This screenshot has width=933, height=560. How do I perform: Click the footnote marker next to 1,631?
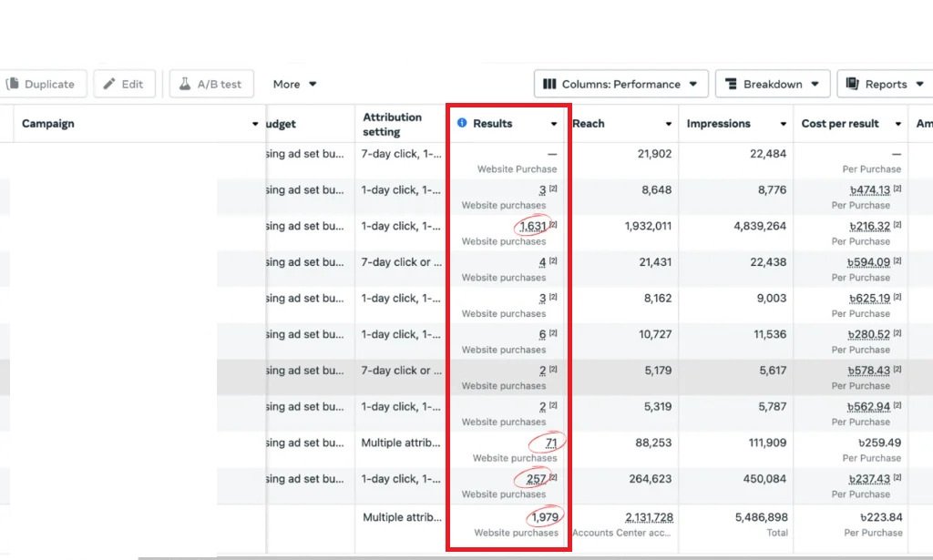click(x=553, y=225)
